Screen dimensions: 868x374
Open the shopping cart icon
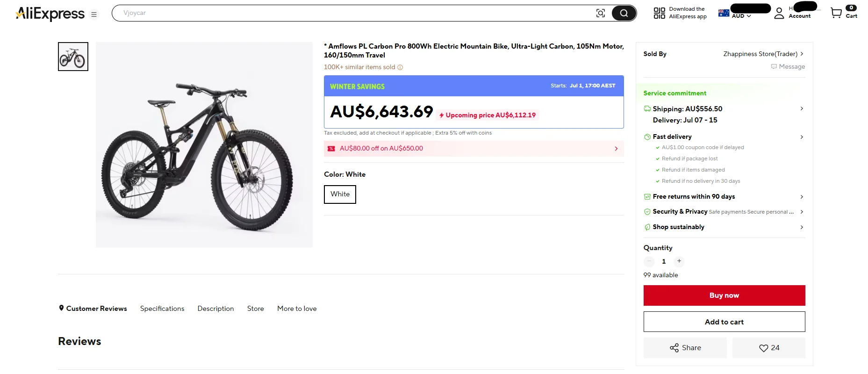click(836, 13)
